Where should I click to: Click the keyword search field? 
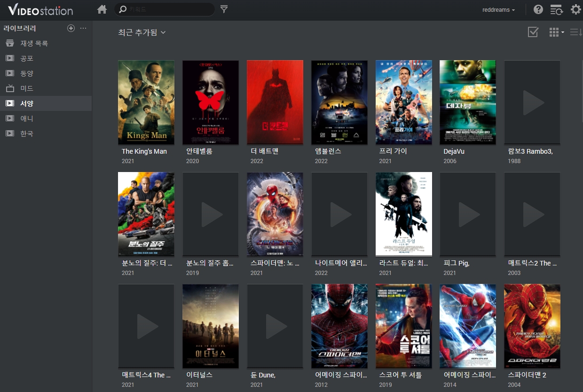point(165,9)
